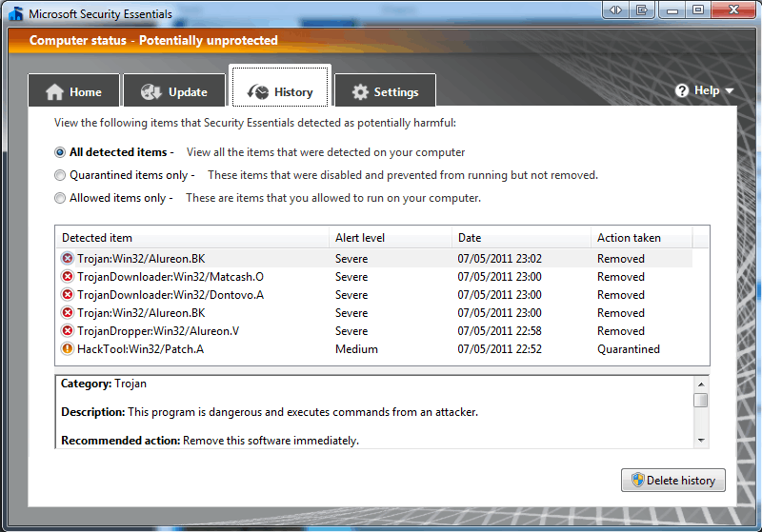Click the Settings gear icon
This screenshot has width=762, height=532.
(360, 91)
